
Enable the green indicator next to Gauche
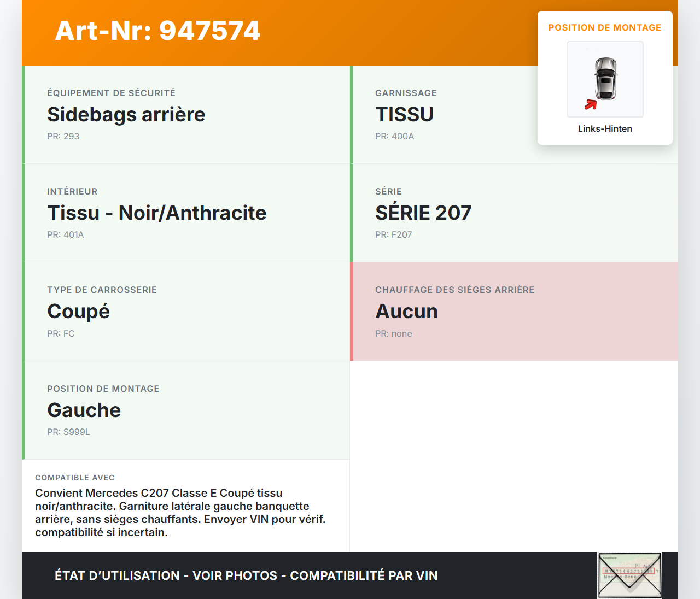click(x=23, y=410)
